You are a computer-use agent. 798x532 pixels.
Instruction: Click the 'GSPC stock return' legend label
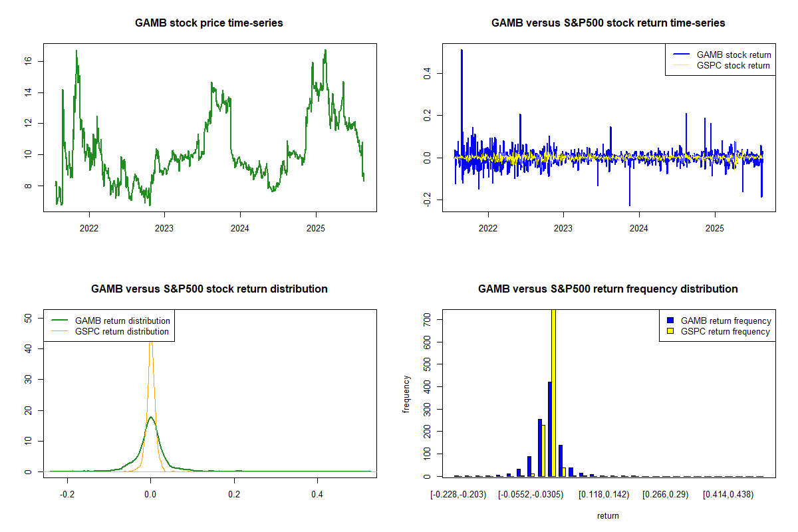point(733,65)
